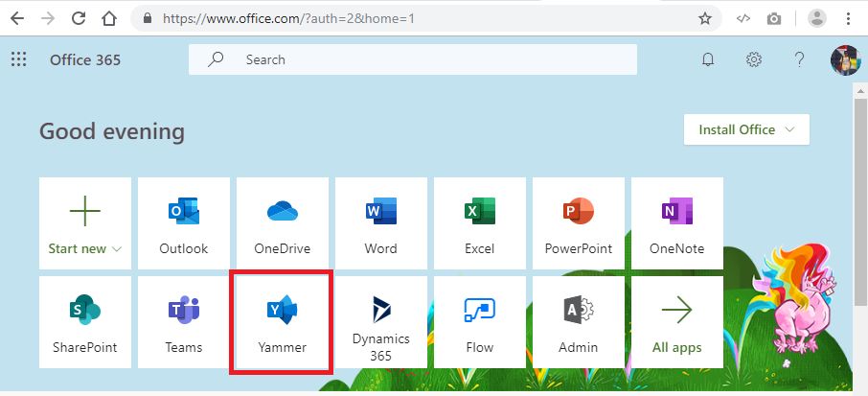Click the browser home button

click(x=109, y=18)
